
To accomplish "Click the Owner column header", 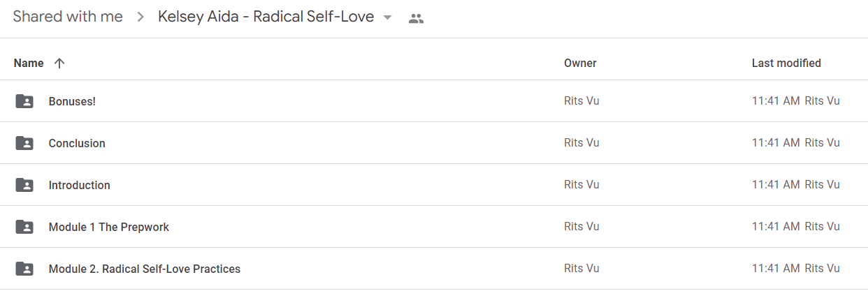I will (x=580, y=63).
